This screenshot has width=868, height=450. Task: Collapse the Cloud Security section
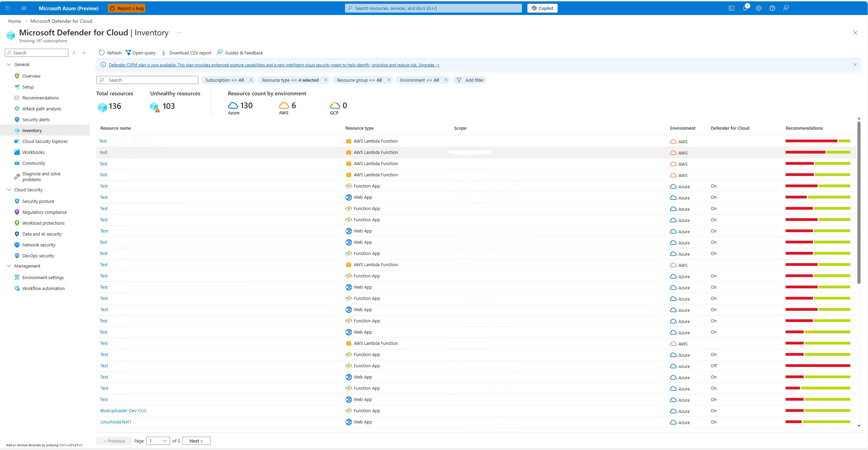9,190
